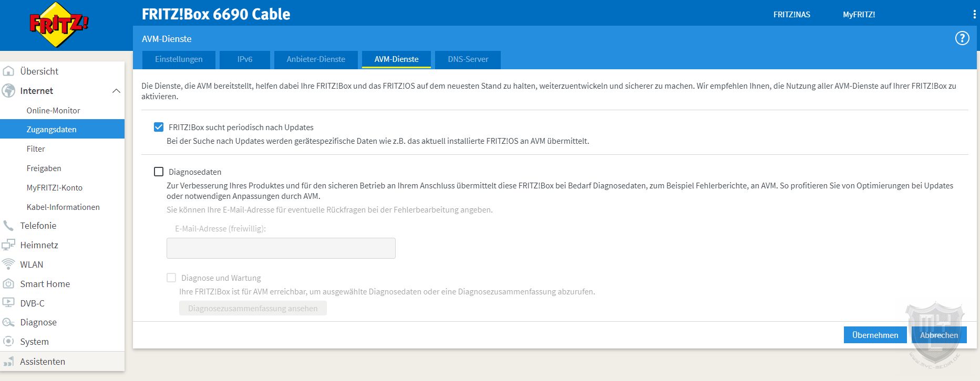Click the Heimnetz network icon
980x381 pixels.
tap(8, 245)
